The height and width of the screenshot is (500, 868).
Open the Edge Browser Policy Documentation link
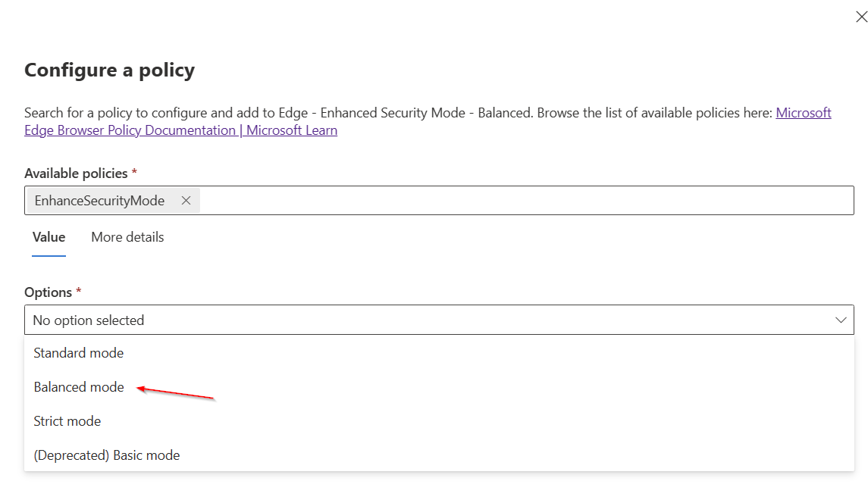tap(180, 130)
